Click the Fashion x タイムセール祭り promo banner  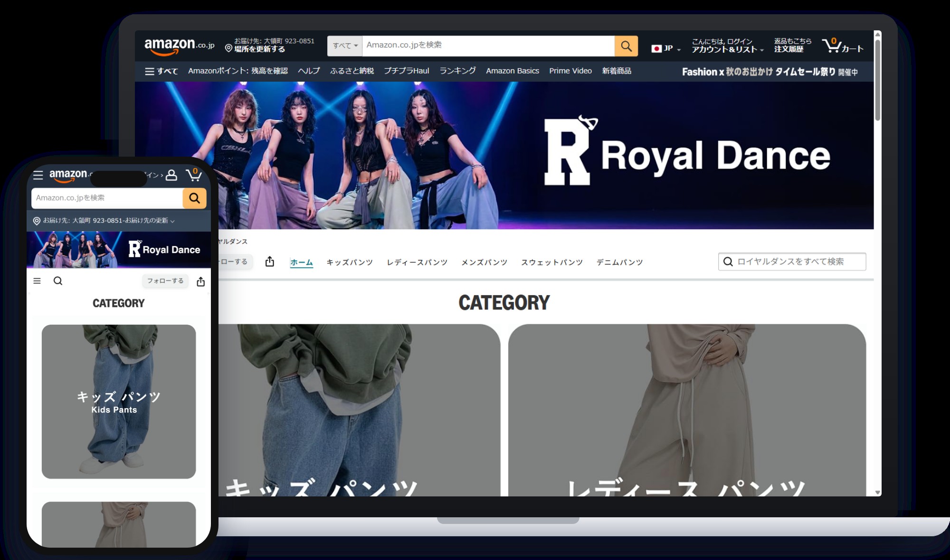770,72
